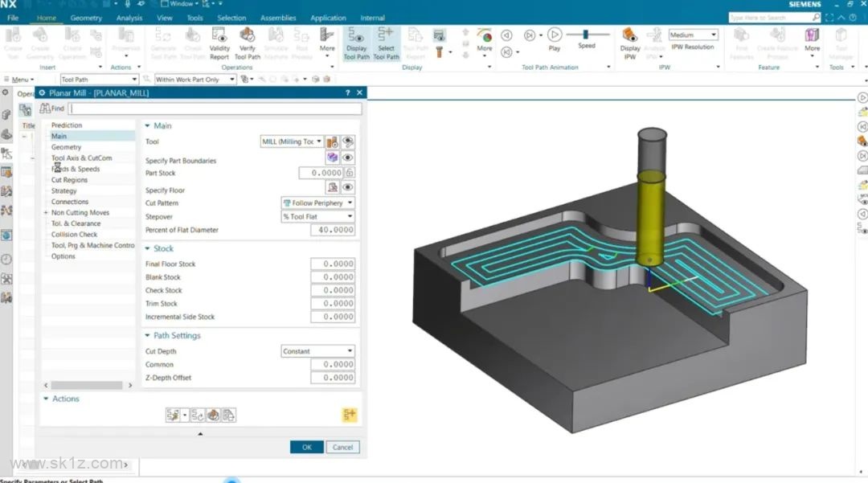Play the tool path animation
Image resolution: width=868 pixels, height=483 pixels.
(x=554, y=35)
